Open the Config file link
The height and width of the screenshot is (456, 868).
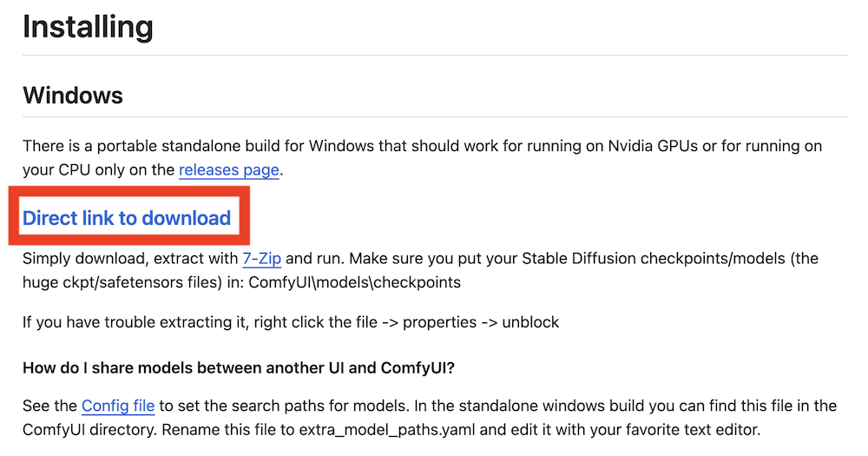(x=118, y=406)
